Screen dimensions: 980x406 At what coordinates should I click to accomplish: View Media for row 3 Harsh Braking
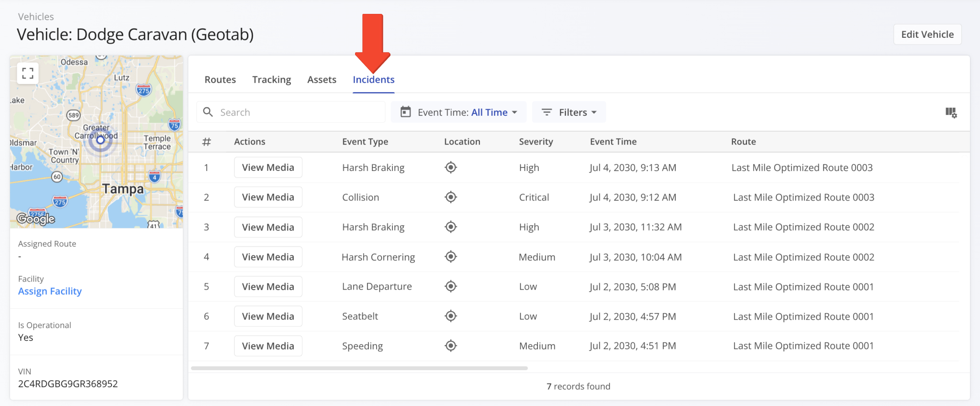(x=268, y=227)
